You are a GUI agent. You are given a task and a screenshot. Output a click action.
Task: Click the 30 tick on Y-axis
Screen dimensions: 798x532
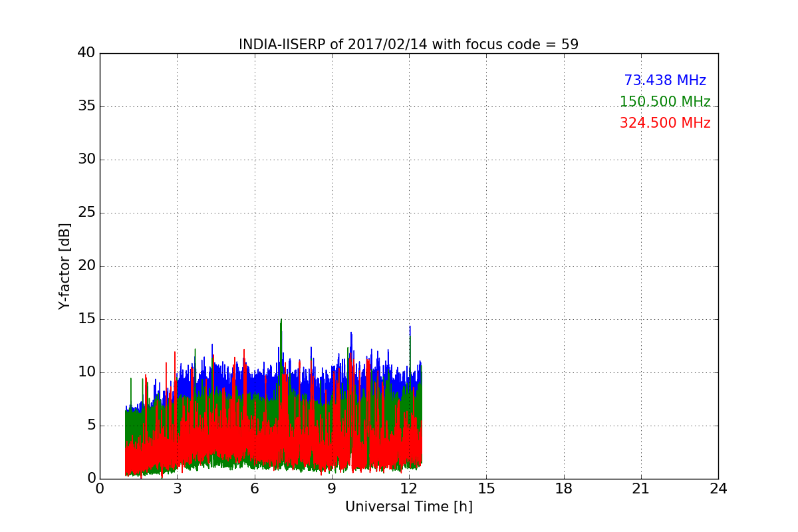[86, 160]
